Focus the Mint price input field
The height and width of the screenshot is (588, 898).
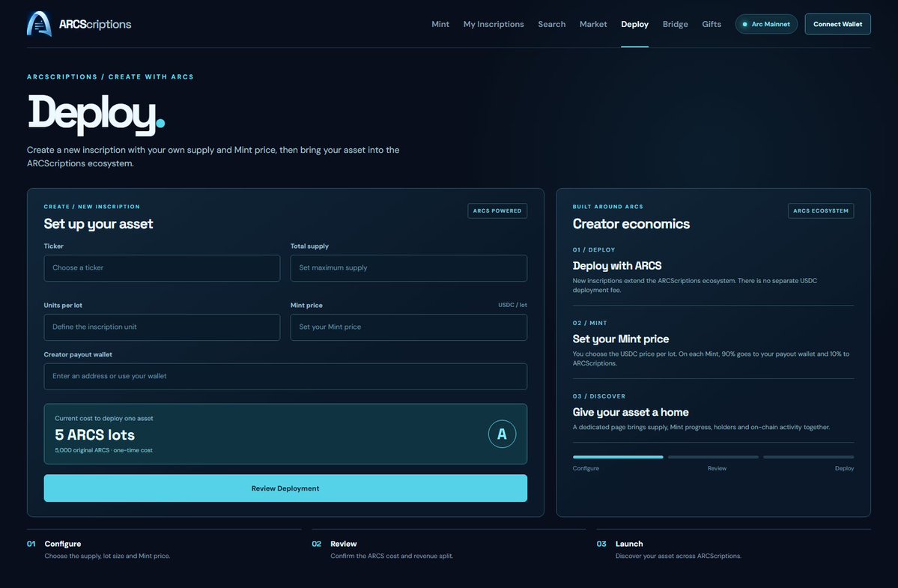tap(408, 327)
